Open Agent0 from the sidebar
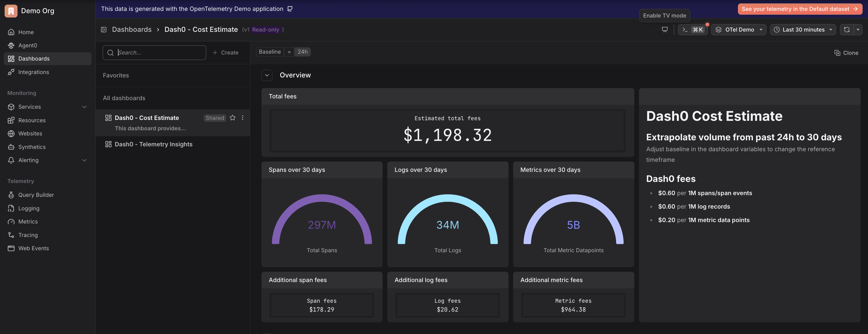This screenshot has width=868, height=334. (x=28, y=45)
